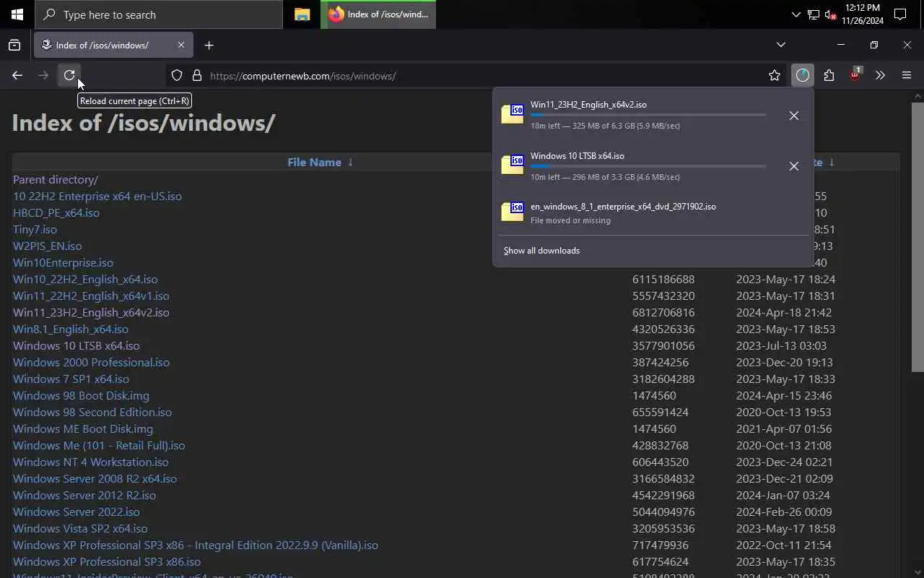Download Windows ME Boot Disk.img

[x=82, y=428]
